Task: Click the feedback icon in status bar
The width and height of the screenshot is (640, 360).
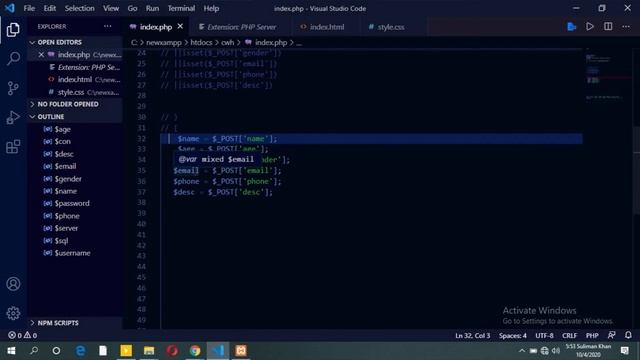Action: pyautogui.click(x=611, y=335)
